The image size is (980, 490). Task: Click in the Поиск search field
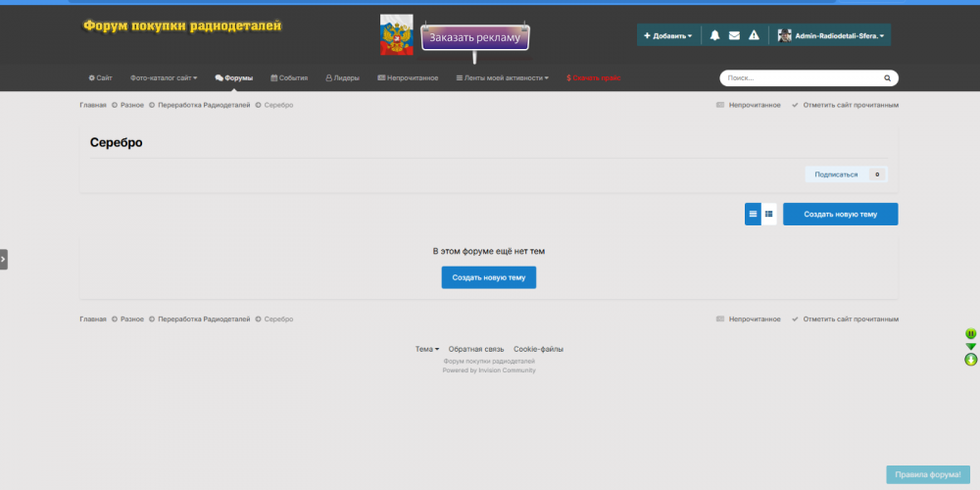[799, 77]
